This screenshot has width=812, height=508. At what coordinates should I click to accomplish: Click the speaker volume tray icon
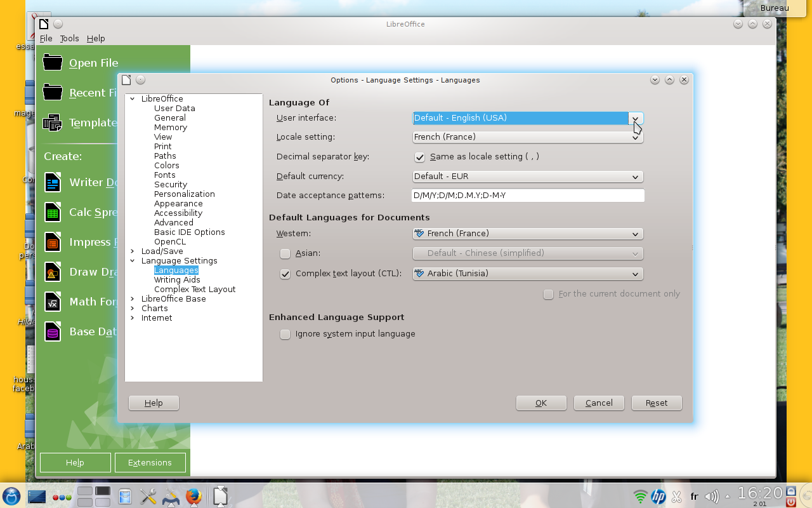(x=712, y=497)
